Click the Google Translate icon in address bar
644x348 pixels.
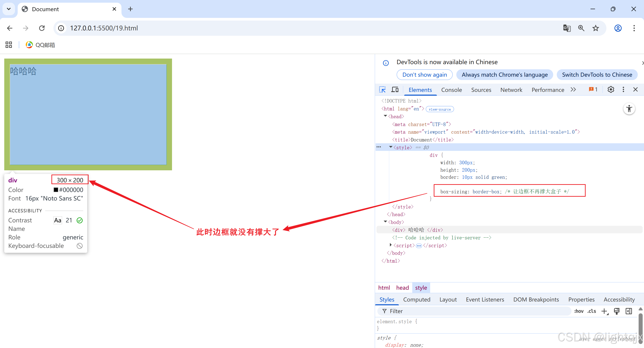point(567,28)
